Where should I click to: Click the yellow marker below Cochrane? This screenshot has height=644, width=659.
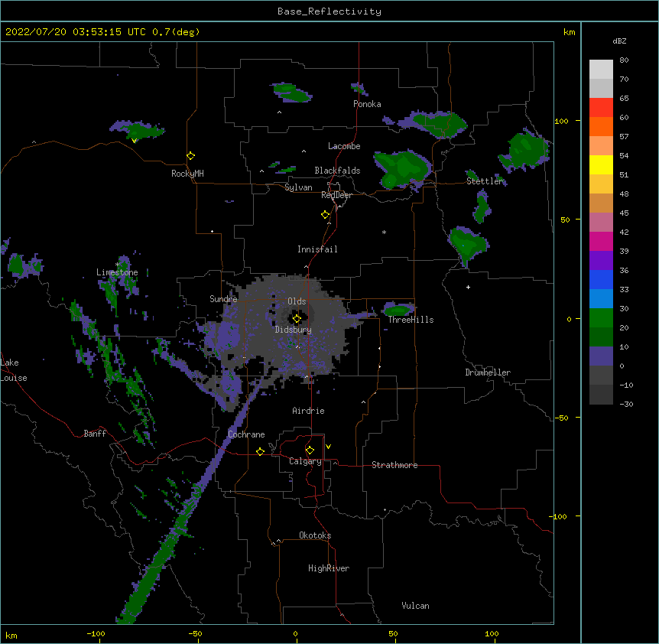tap(260, 452)
